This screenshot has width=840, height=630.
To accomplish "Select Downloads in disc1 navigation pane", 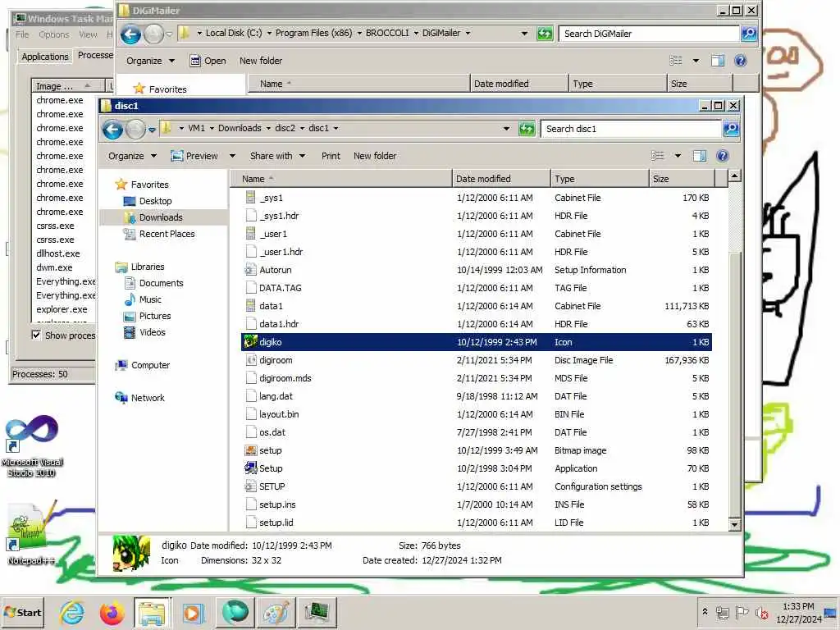I will coord(161,217).
